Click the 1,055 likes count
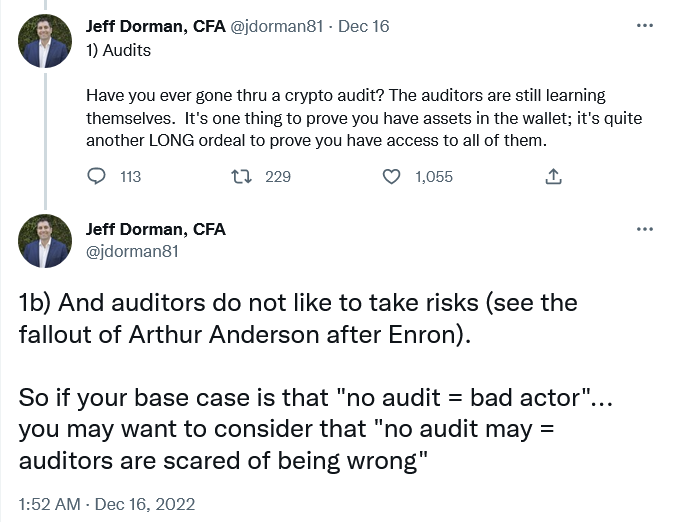 (433, 176)
